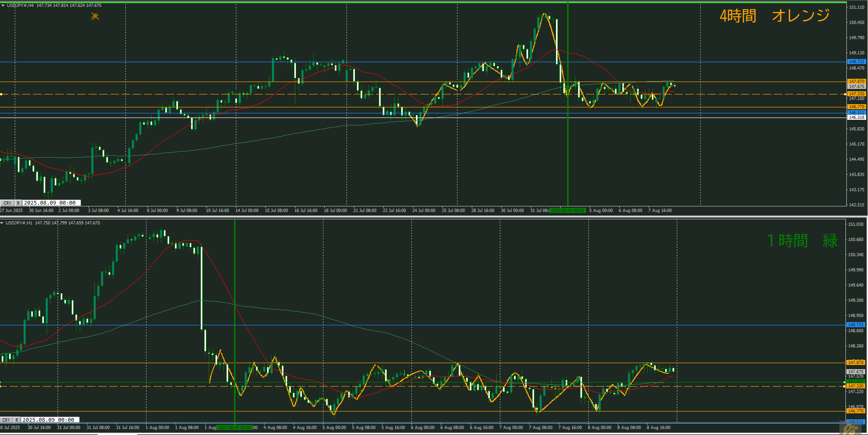Click the R button in the H1 chart
868x435 pixels.
coord(17,420)
